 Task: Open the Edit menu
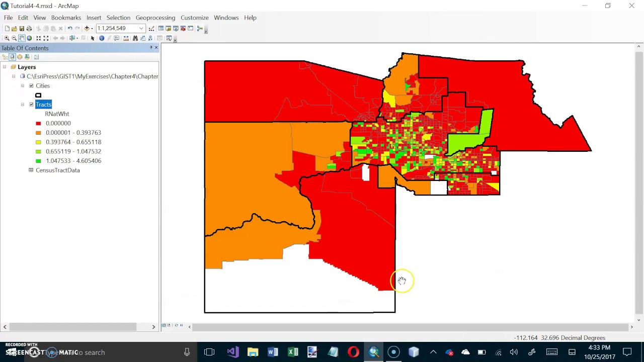23,18
